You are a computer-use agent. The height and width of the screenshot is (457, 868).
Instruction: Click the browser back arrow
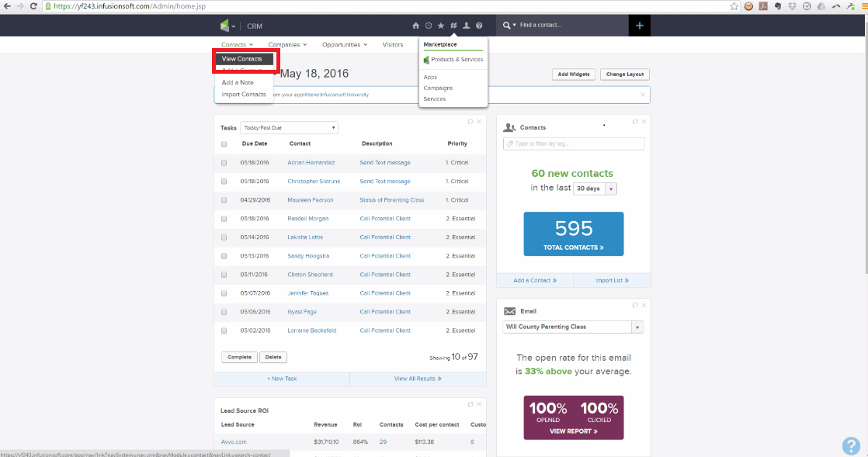pos(7,6)
